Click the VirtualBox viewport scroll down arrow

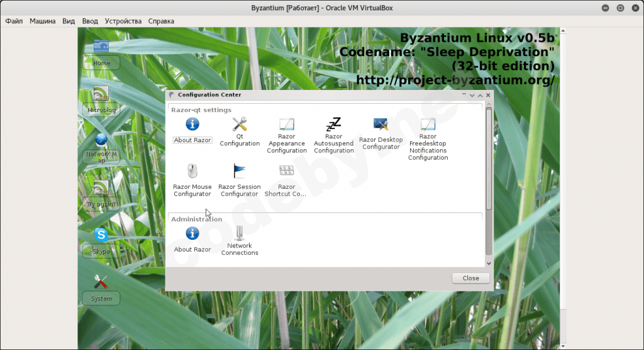[563, 346]
